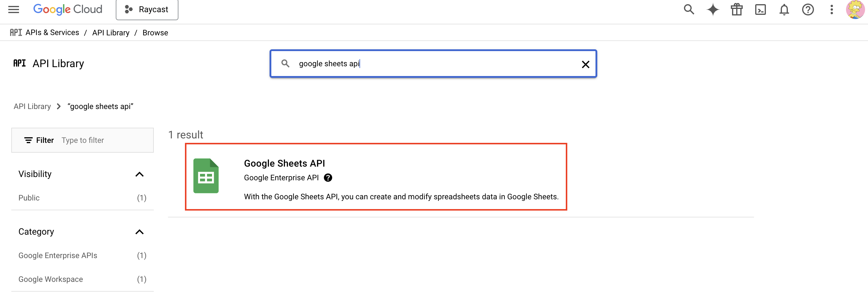Click the Google Enterprise API label
The height and width of the screenshot is (297, 868).
[281, 178]
